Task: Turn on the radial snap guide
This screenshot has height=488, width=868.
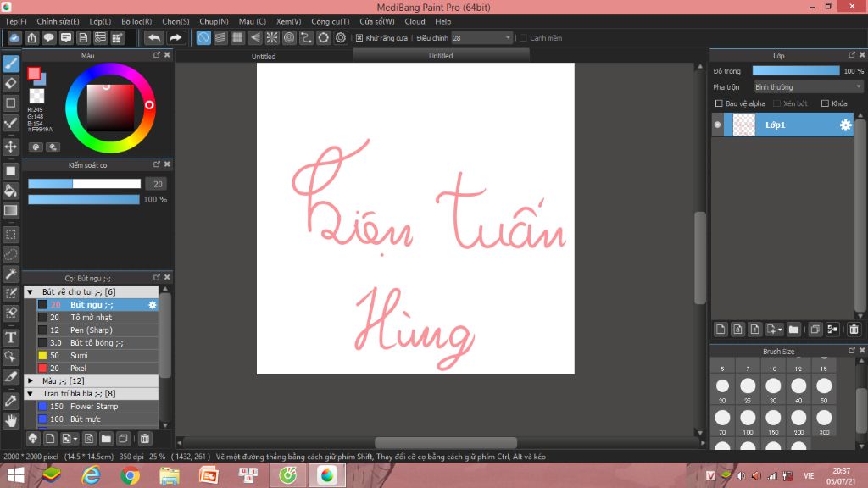Action: click(272, 37)
